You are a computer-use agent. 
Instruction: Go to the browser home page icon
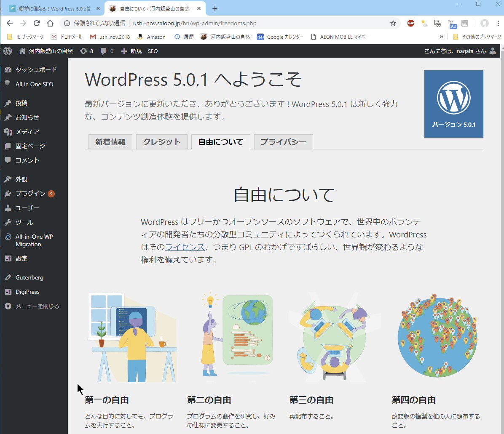click(x=50, y=23)
